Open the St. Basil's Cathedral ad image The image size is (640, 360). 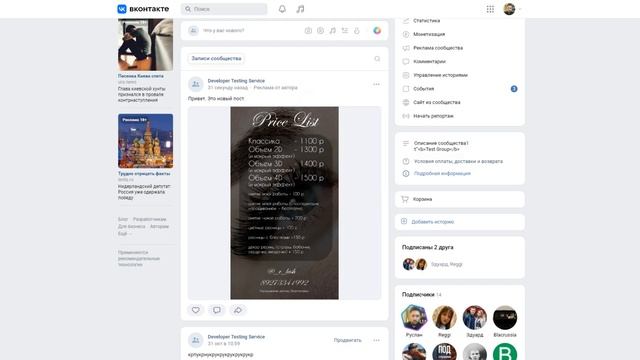(145, 141)
